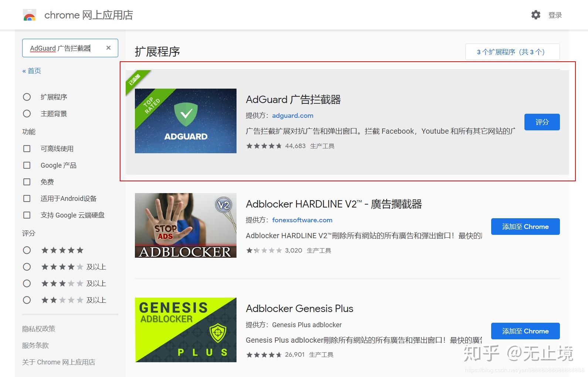Open the AdGuard extension thumbnail
588x377 pixels.
[x=186, y=121]
